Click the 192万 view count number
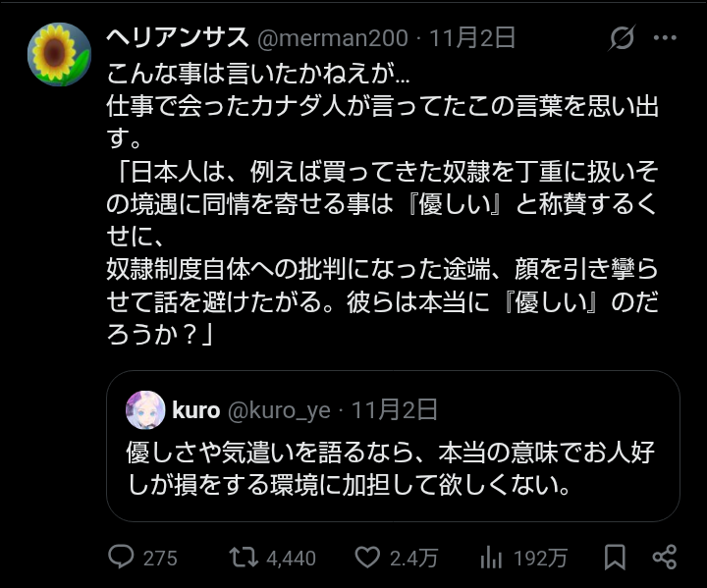The height and width of the screenshot is (588, 707). pos(540,559)
